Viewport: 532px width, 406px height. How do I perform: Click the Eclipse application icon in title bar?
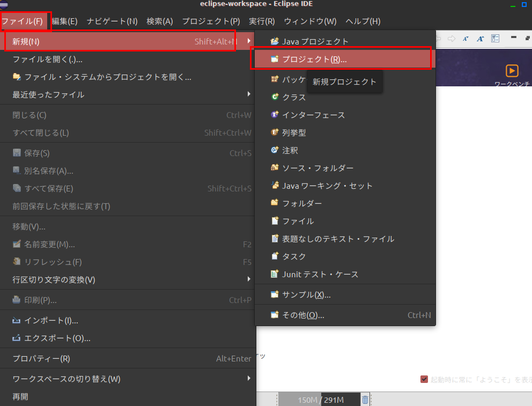(x=4, y=4)
